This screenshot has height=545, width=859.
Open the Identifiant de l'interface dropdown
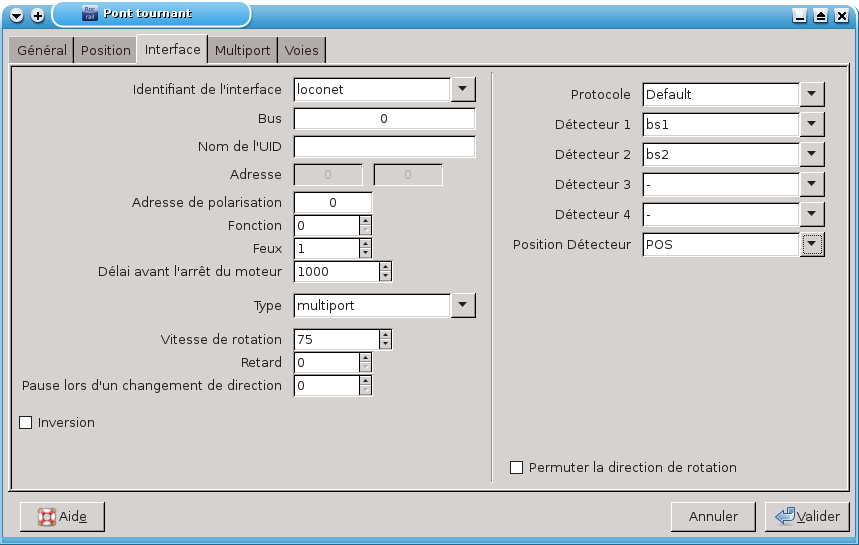coord(462,89)
